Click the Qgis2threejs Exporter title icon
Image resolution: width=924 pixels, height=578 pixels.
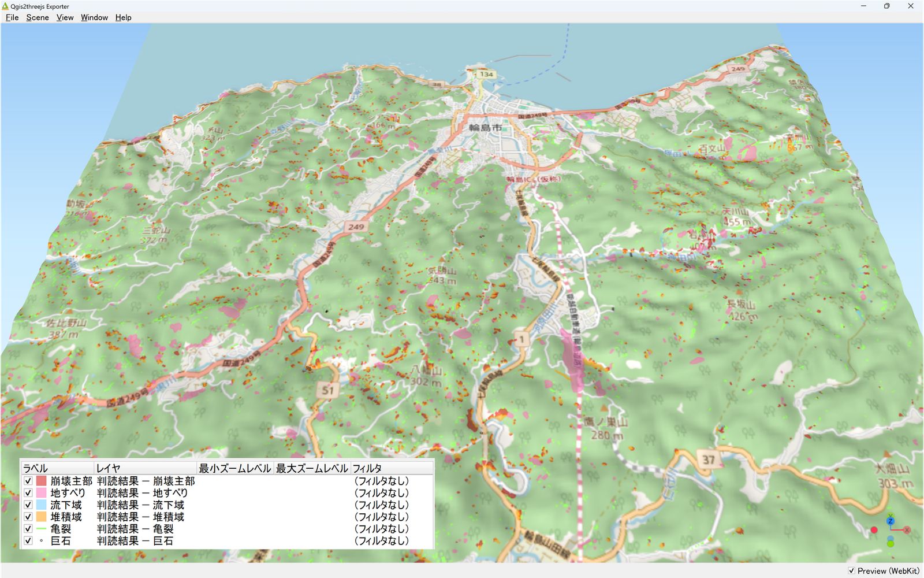[5, 6]
